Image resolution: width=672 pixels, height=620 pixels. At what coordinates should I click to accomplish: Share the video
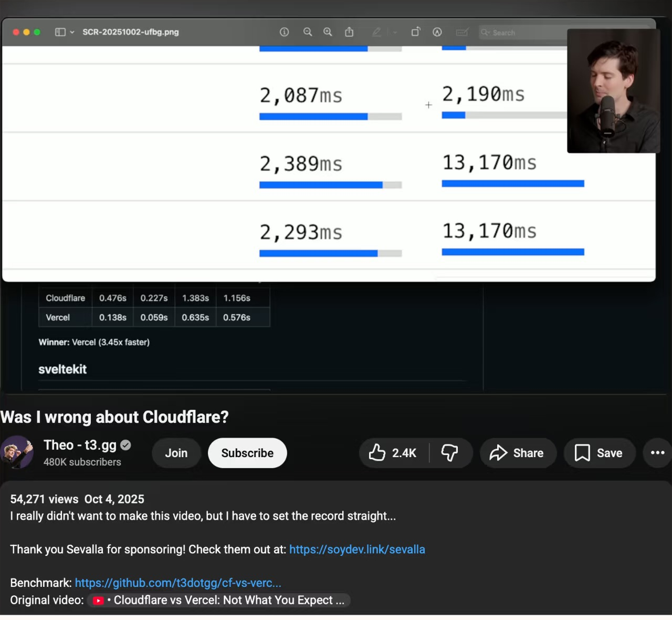point(518,453)
